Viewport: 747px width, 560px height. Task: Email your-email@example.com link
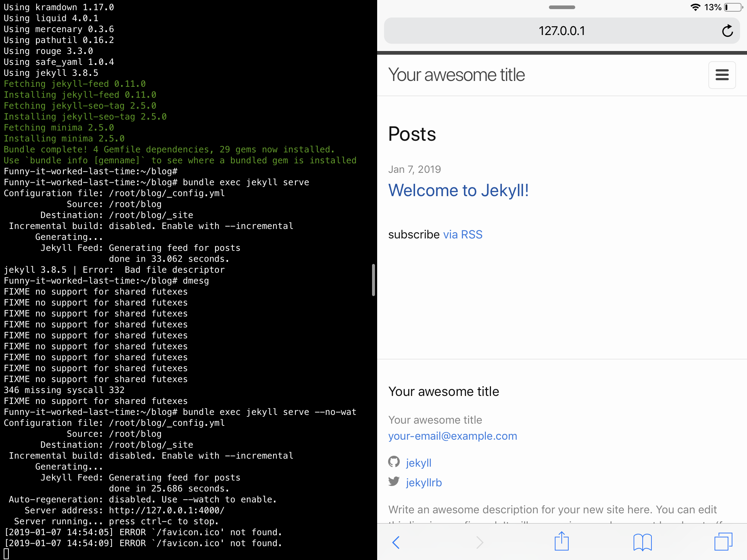click(x=453, y=436)
